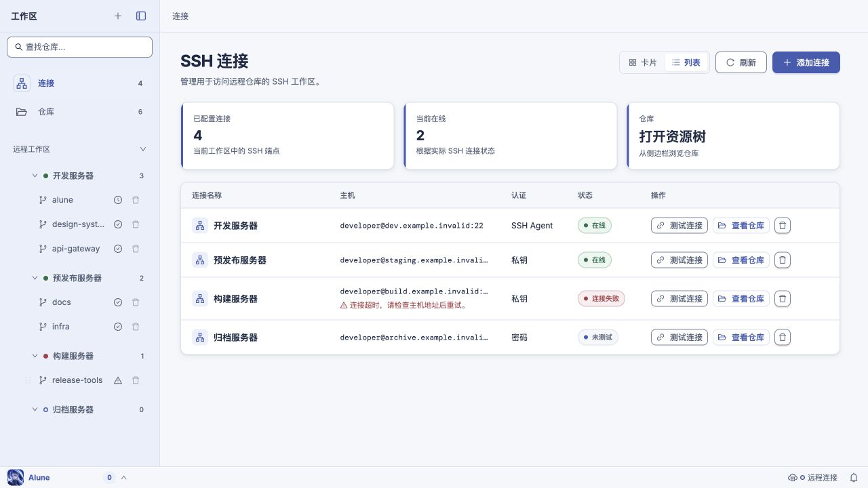868x488 pixels.
Task: Click the drag handle beside release-tools
Action: (28, 380)
